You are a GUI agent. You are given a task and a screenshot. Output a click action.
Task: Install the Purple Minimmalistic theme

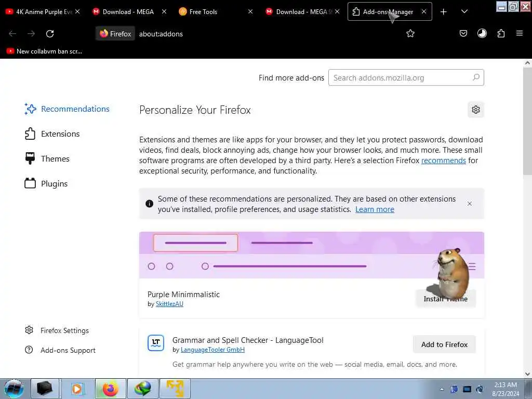point(445,299)
